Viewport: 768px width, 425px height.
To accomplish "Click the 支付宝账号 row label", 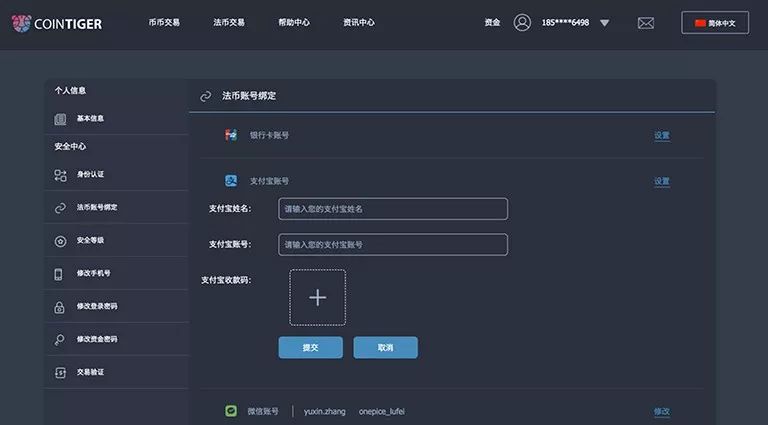I will tap(269, 181).
